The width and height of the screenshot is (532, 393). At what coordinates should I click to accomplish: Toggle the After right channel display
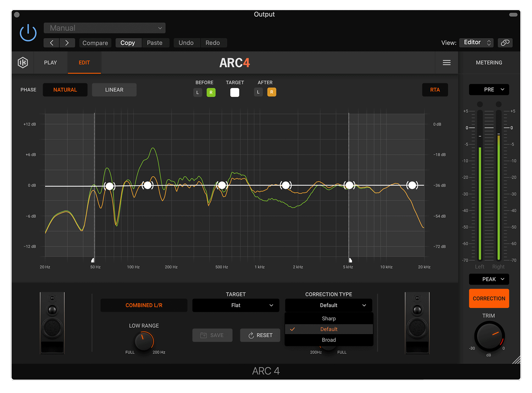pyautogui.click(x=272, y=92)
